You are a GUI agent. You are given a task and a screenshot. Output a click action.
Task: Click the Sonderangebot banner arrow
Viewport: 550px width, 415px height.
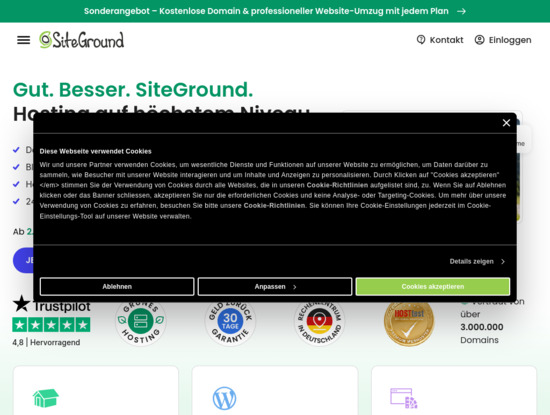point(462,11)
